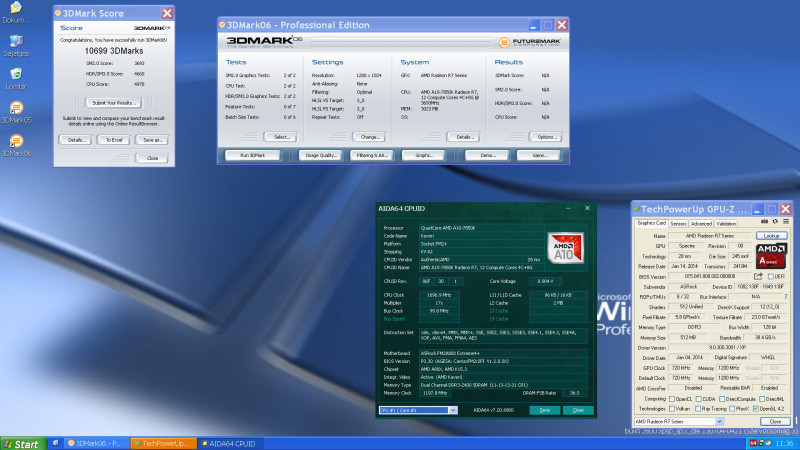Open the GPU selector dropdown in GPU-Z
The height and width of the screenshot is (450, 800).
tap(679, 421)
